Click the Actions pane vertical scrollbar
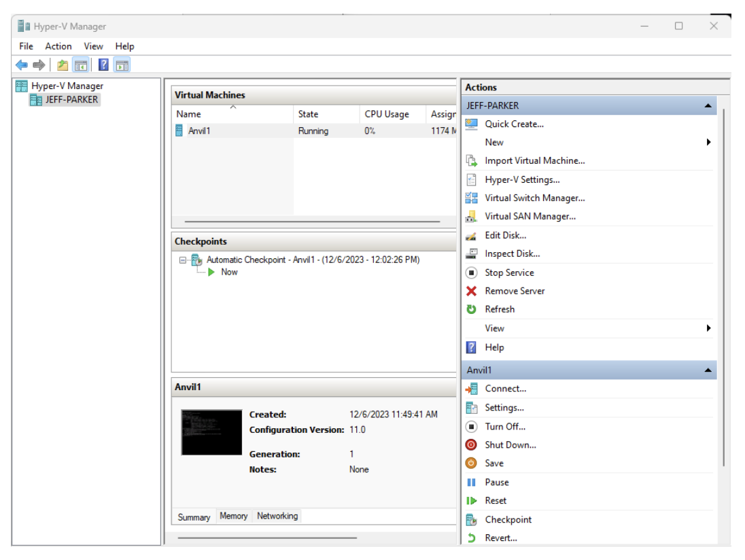 coord(724,287)
